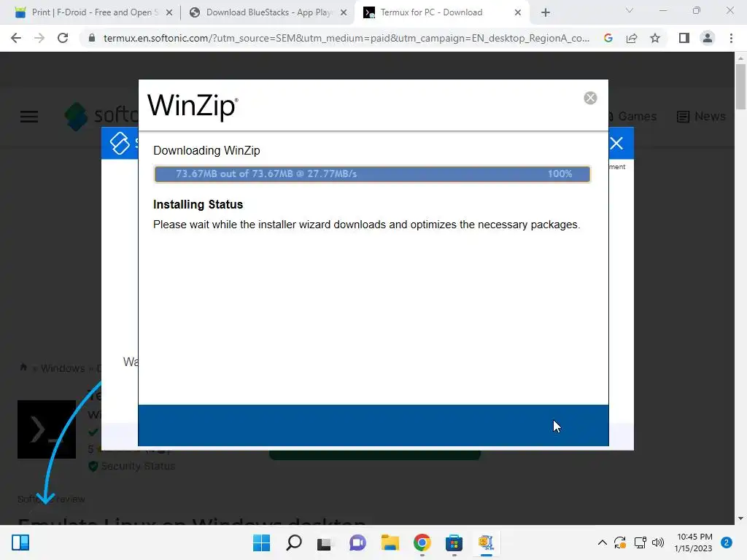This screenshot has height=560, width=747.
Task: Click the Google icon in address bar
Action: click(x=608, y=38)
